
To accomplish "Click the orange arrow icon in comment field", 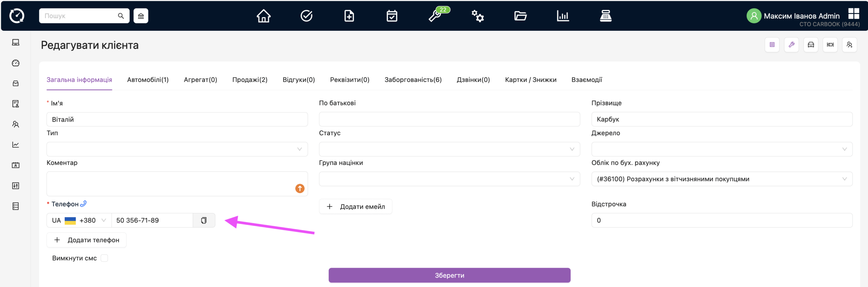I will (300, 188).
